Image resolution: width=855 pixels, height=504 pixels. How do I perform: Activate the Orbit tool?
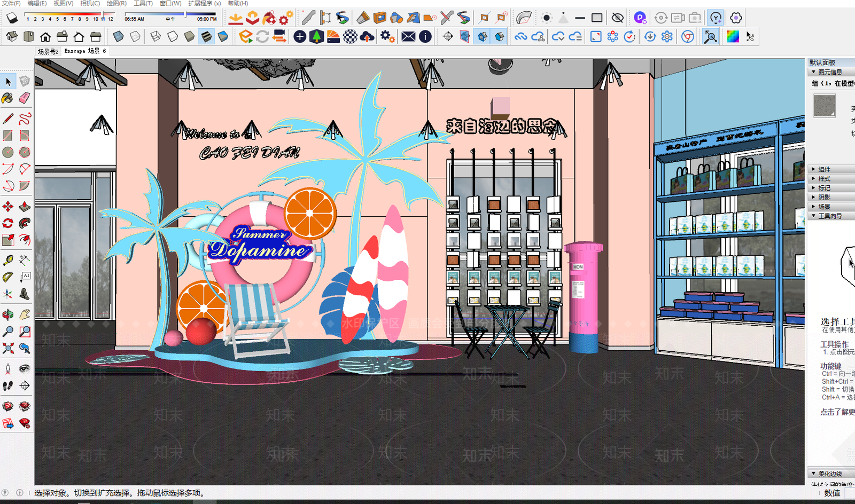click(x=8, y=314)
